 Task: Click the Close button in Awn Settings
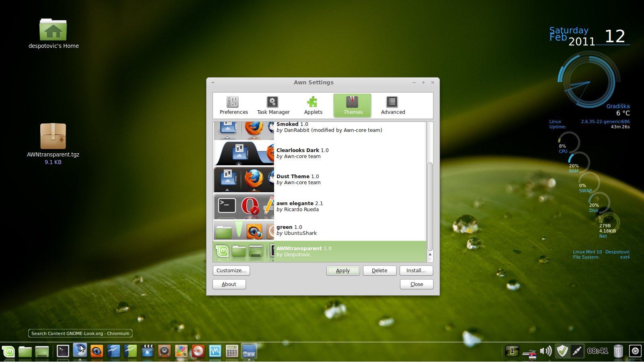417,284
